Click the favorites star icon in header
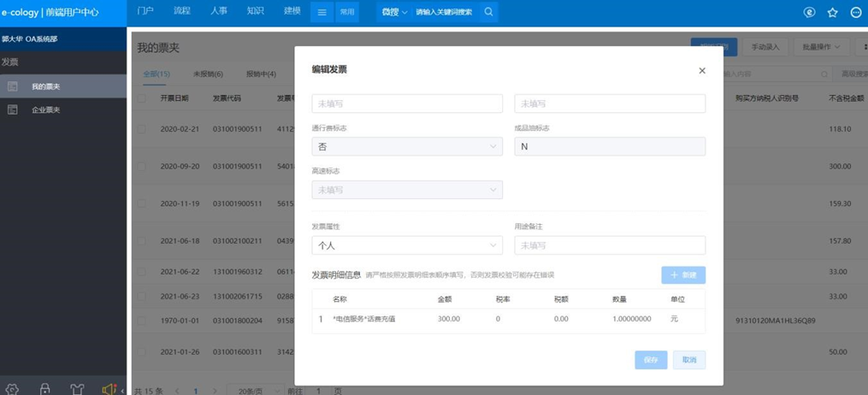Screen dimensions: 868x395 (832, 13)
